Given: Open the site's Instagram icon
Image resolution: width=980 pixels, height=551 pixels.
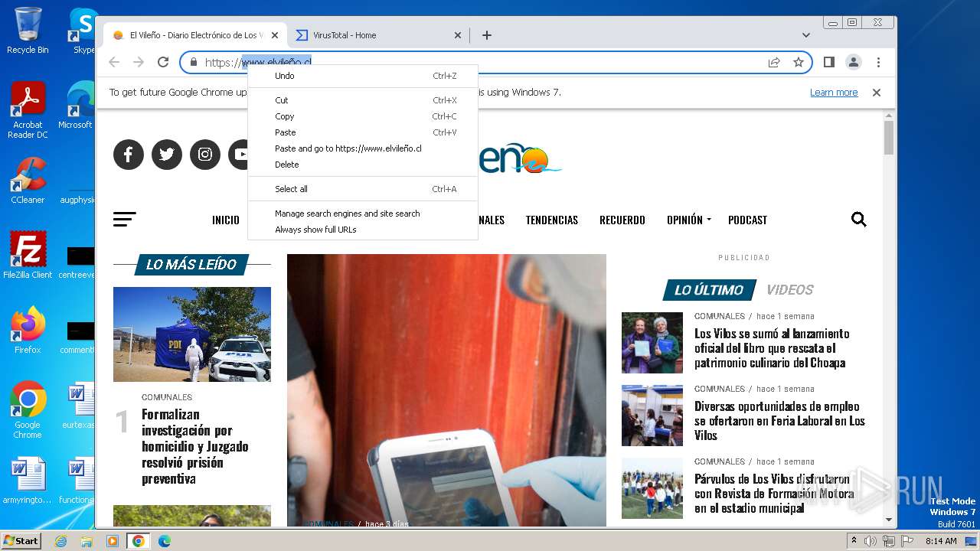Looking at the screenshot, I should tap(205, 155).
